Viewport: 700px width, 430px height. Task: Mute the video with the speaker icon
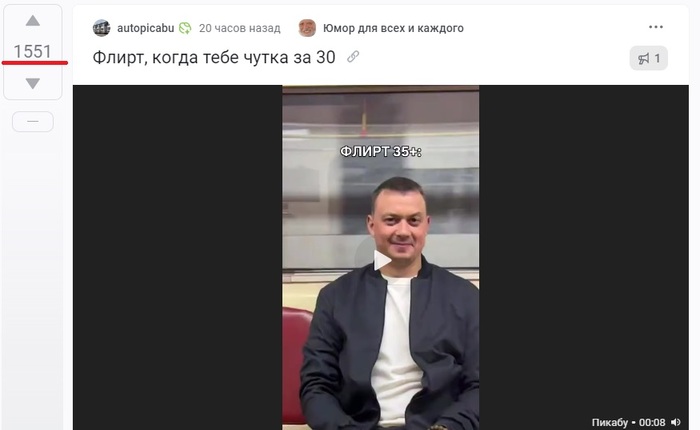(676, 422)
